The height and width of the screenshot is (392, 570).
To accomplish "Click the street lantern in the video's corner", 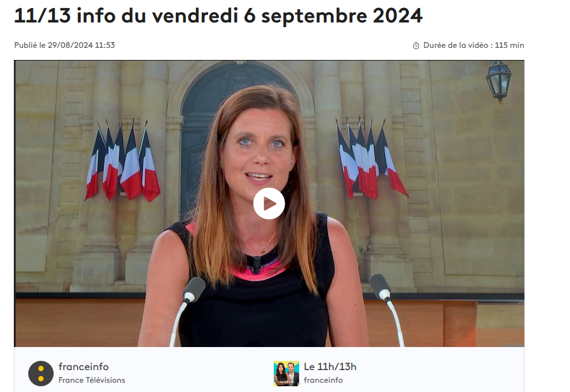I will tap(499, 81).
